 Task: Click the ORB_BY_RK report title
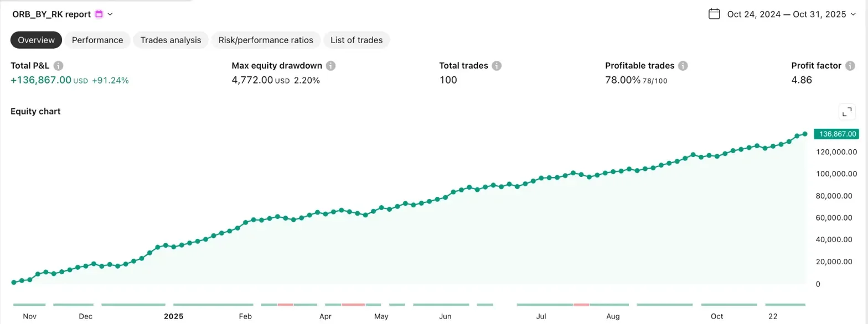[51, 14]
